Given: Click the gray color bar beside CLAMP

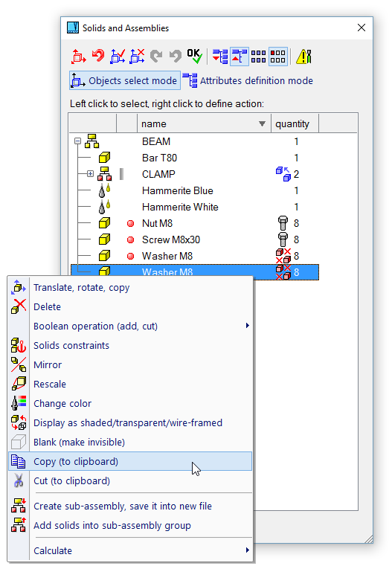Looking at the screenshot, I should [x=122, y=174].
